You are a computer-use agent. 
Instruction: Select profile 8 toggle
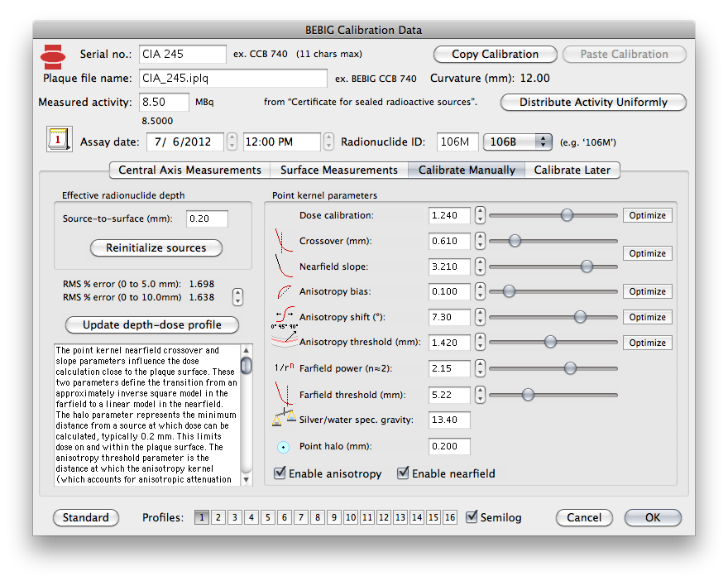[318, 517]
